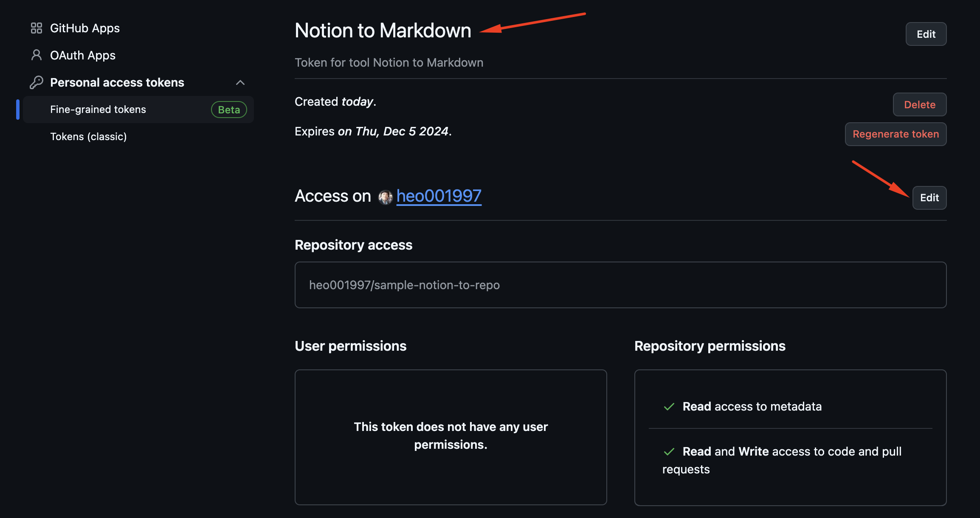
Task: Open the GitHub Apps settings page
Action: pos(85,28)
